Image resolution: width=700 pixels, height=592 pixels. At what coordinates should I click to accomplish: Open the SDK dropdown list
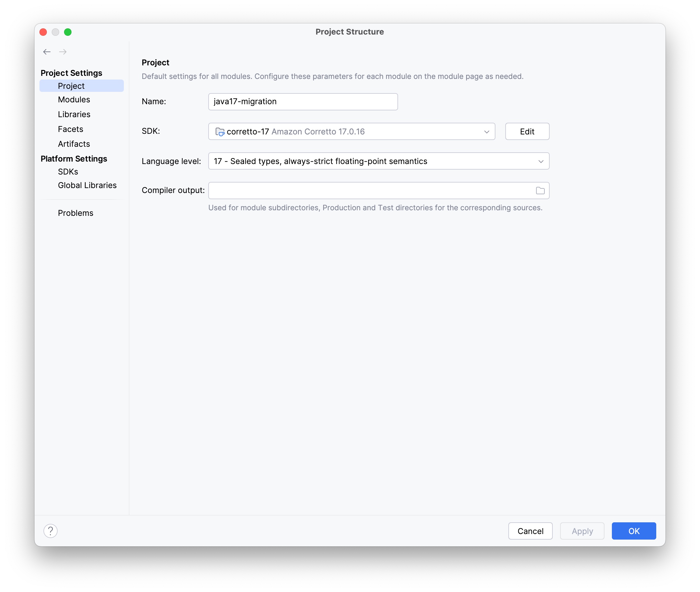[487, 132]
